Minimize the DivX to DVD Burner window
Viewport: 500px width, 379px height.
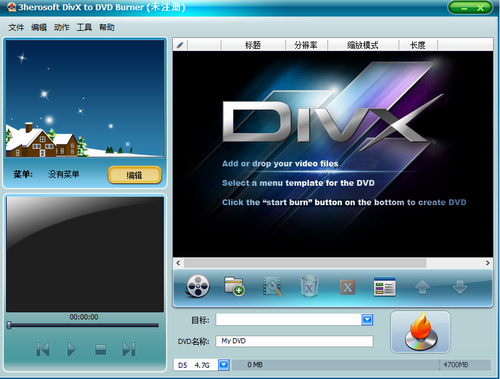point(464,8)
